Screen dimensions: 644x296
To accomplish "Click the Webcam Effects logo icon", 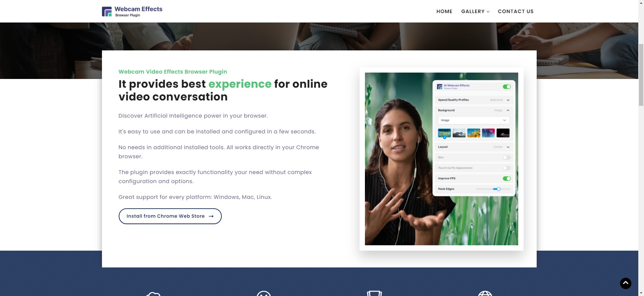I will (x=107, y=12).
